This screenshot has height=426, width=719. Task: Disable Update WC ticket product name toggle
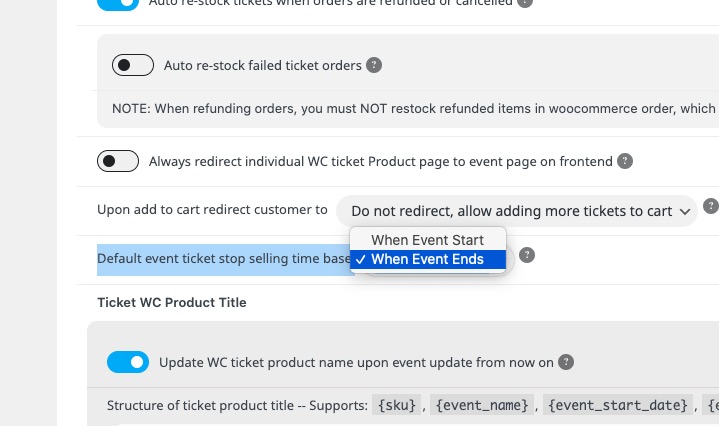point(128,362)
